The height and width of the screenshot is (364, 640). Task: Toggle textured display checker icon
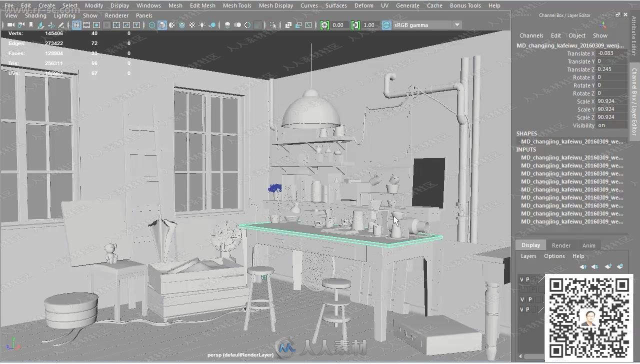tap(192, 24)
